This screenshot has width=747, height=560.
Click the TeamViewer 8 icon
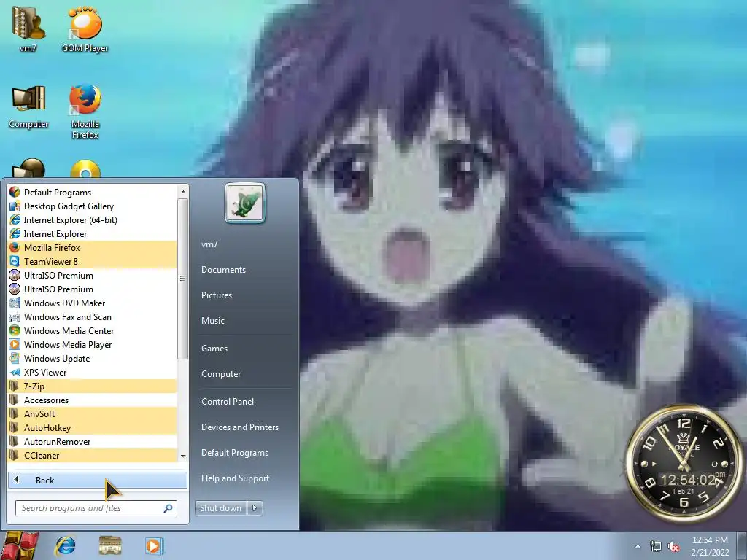(15, 262)
